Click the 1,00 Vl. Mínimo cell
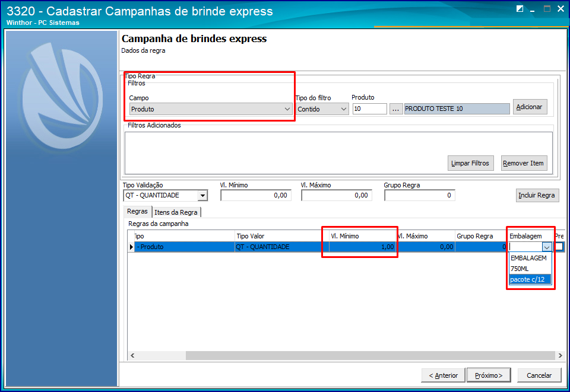570x392 pixels. (x=362, y=247)
